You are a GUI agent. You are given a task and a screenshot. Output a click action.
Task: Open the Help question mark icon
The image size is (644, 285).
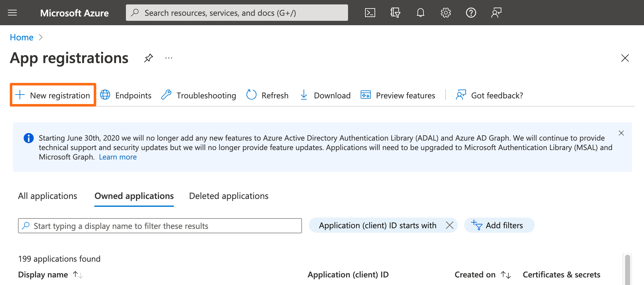(x=471, y=13)
